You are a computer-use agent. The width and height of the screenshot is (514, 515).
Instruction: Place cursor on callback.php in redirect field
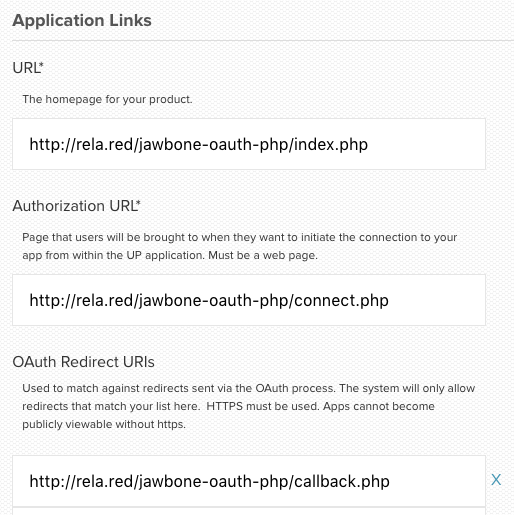[342, 481]
